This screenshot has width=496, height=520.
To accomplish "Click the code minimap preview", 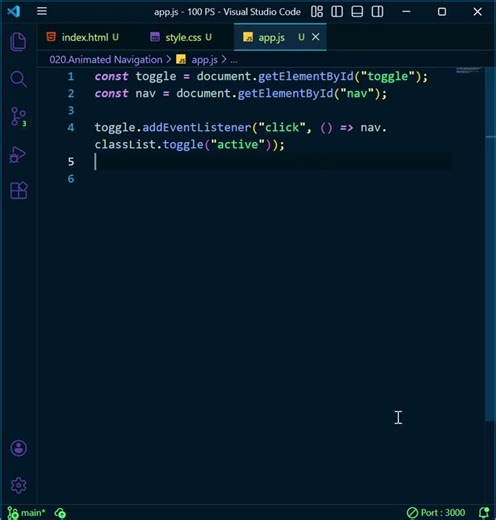I will [x=468, y=70].
